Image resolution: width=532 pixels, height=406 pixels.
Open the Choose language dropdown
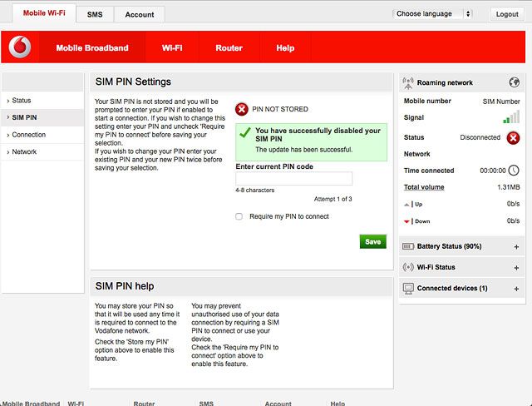(432, 14)
